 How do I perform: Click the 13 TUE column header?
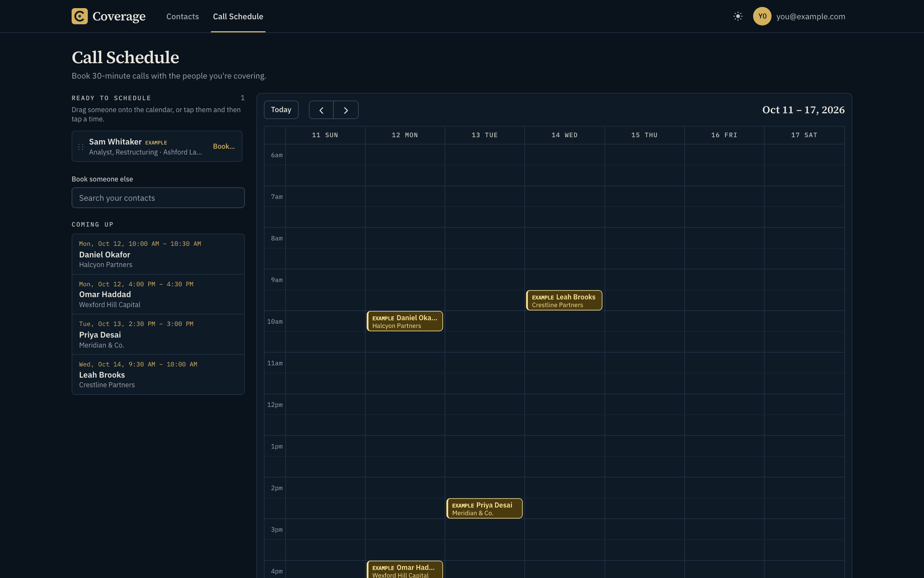[485, 135]
